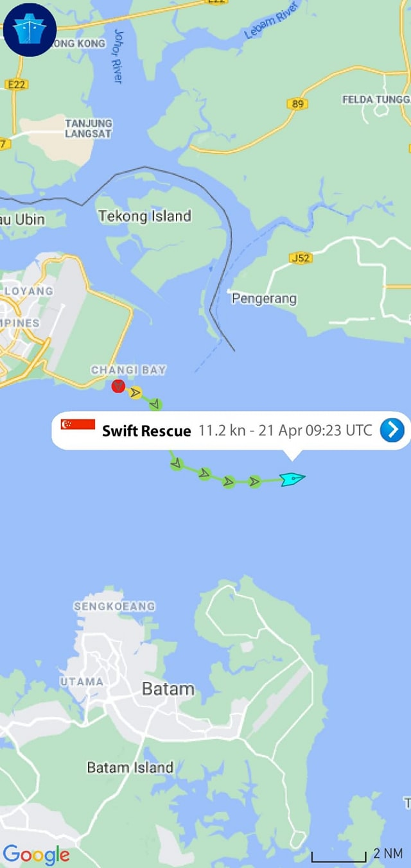The image size is (411, 868).
Task: Click the Batam city label
Action: coord(168,689)
